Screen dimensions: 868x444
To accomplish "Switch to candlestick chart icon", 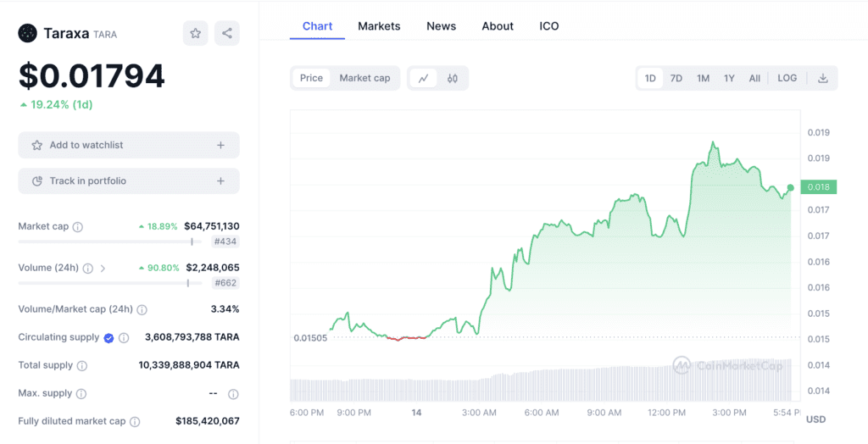I will [453, 79].
